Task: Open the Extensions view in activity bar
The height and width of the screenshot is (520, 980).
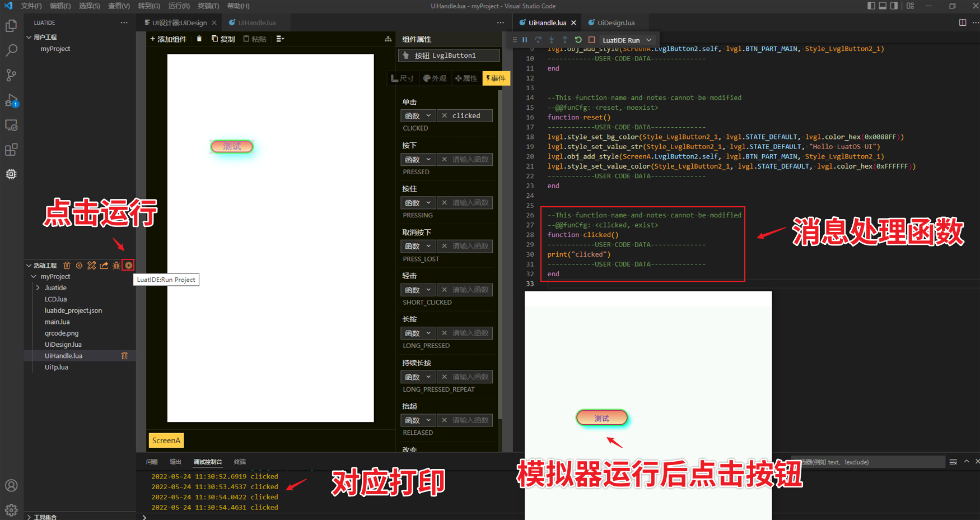Action: [x=11, y=150]
